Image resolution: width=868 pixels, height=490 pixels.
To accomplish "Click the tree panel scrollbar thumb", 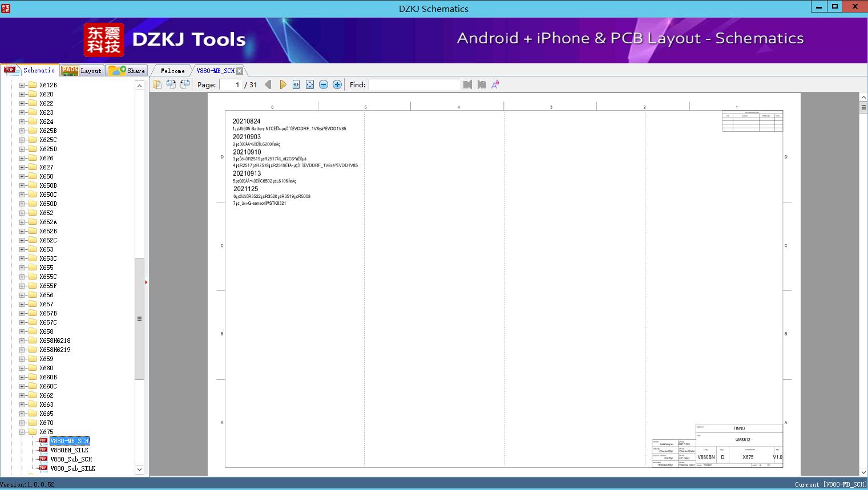I will pyautogui.click(x=139, y=319).
